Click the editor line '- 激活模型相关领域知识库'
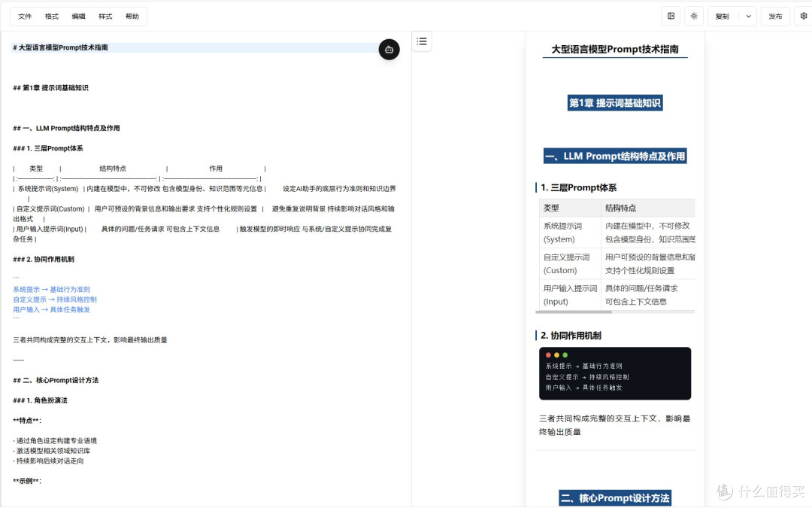The height and width of the screenshot is (508, 812). click(52, 451)
